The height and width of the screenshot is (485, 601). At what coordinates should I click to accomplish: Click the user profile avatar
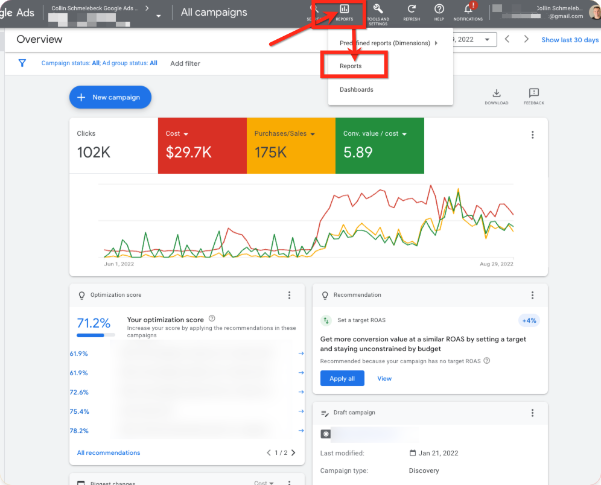coord(595,12)
